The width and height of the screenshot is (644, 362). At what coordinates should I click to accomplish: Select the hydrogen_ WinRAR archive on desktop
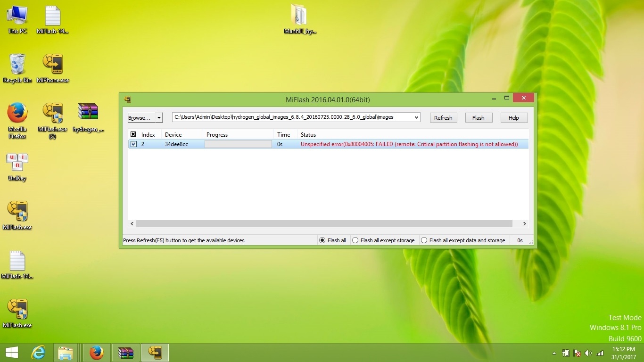(88, 118)
